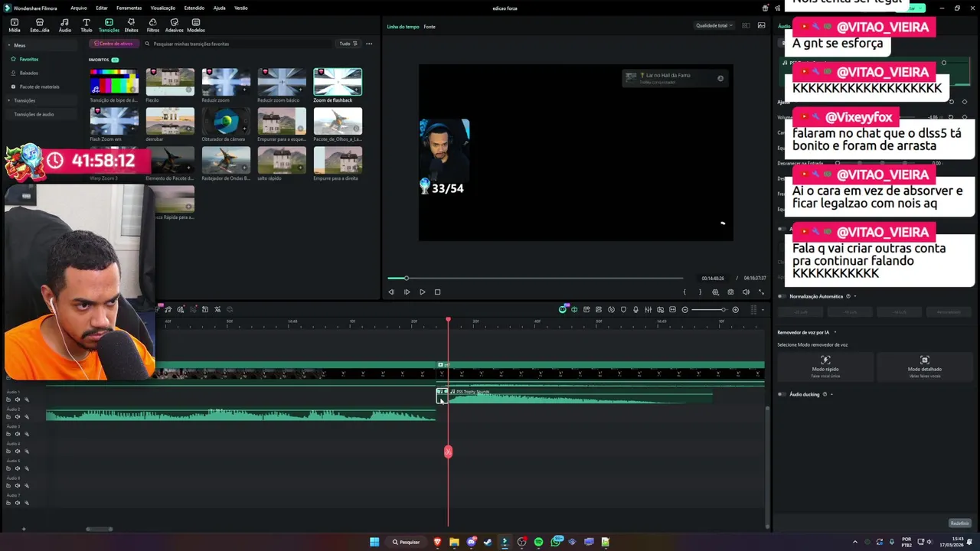Screen dimensions: 980x551
Task: Open the Tudo filter dropdown
Action: (347, 44)
